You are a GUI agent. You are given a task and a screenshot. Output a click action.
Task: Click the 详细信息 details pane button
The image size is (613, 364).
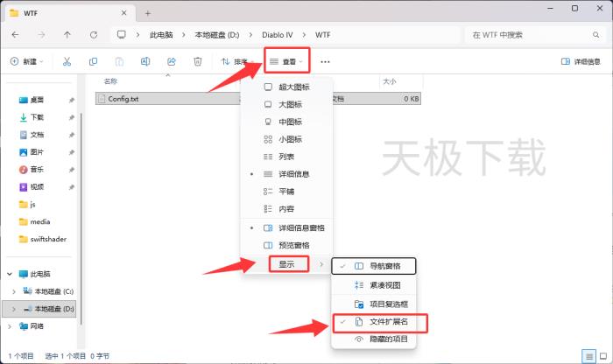click(x=581, y=61)
